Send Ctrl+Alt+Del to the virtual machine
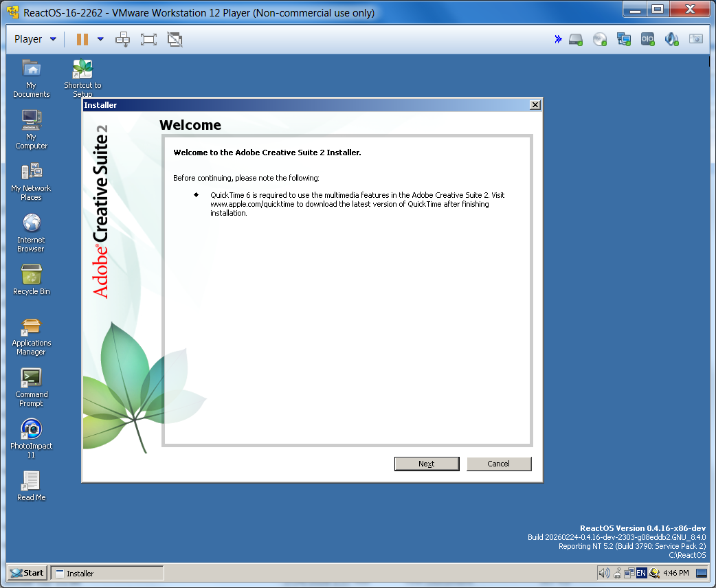This screenshot has width=716, height=588. (123, 39)
